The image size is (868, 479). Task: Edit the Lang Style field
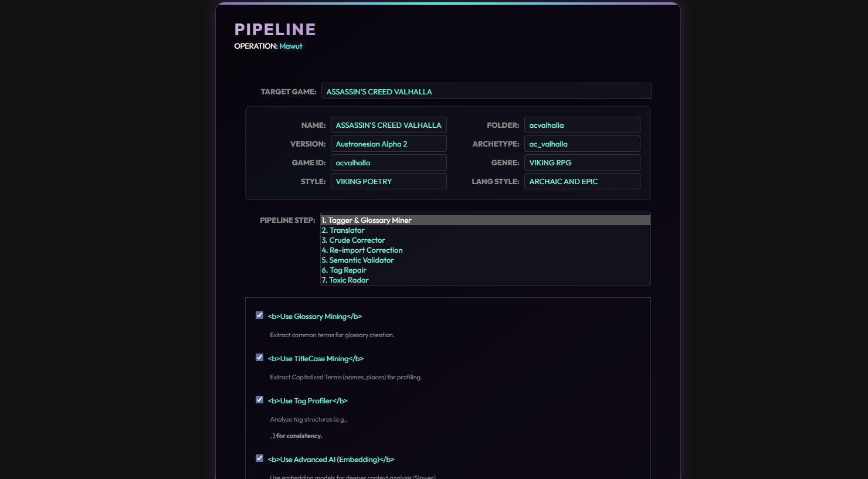(x=582, y=181)
